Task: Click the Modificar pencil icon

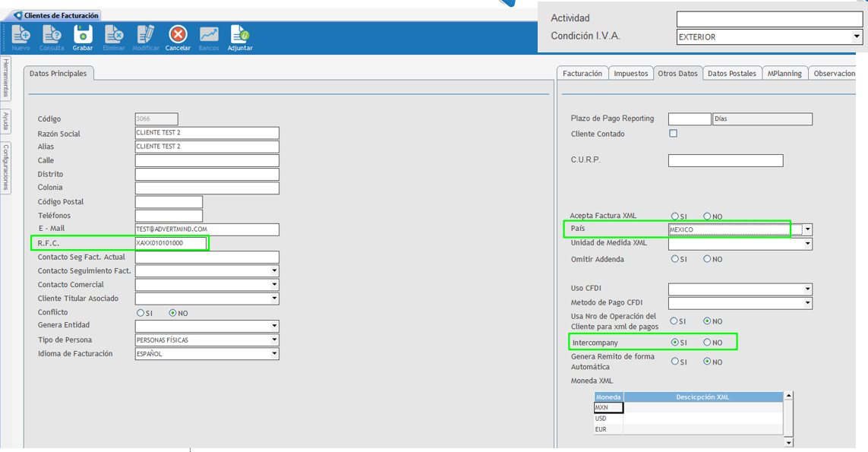Action: tap(146, 38)
